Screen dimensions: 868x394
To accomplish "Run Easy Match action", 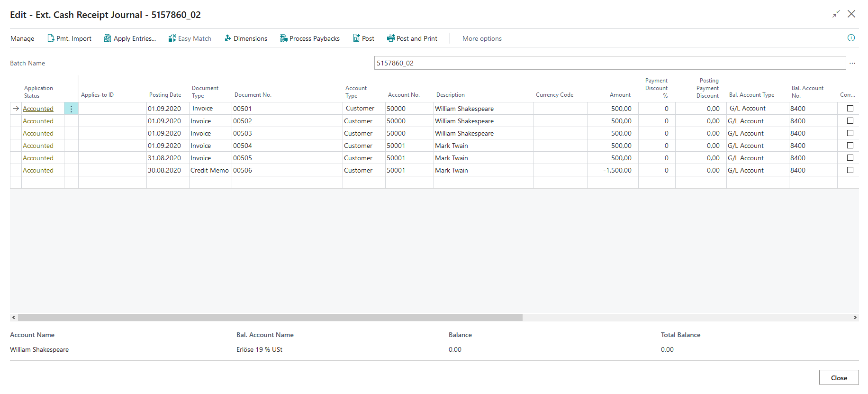I will [x=190, y=38].
